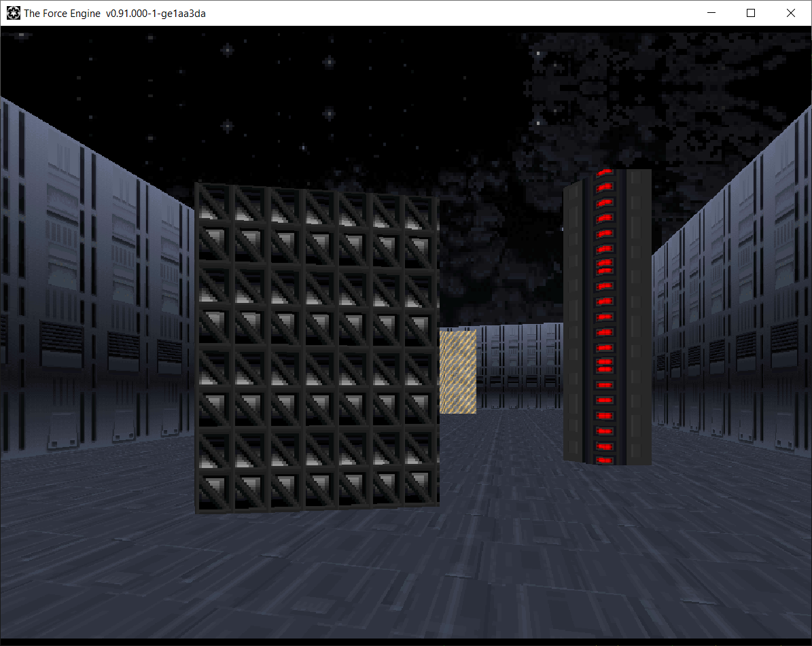
Task: Click the yellow-striped hazard door panel
Action: 458,372
